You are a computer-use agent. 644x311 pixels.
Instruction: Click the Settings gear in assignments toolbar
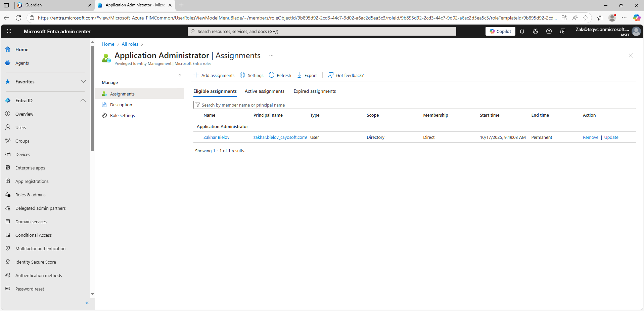click(x=242, y=75)
